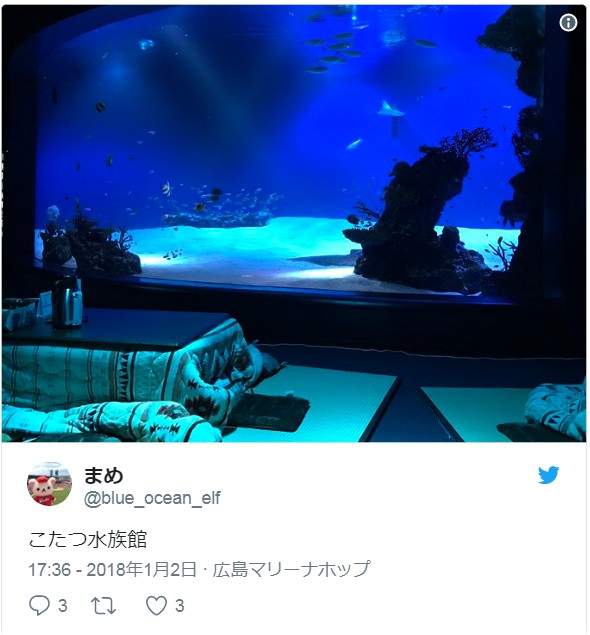Open the location 広島マリーナホップ

click(x=292, y=569)
